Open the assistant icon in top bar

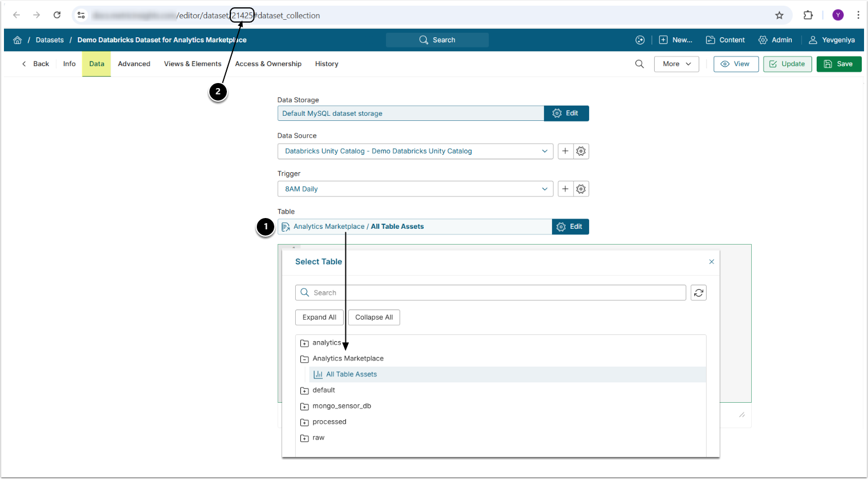coord(640,40)
